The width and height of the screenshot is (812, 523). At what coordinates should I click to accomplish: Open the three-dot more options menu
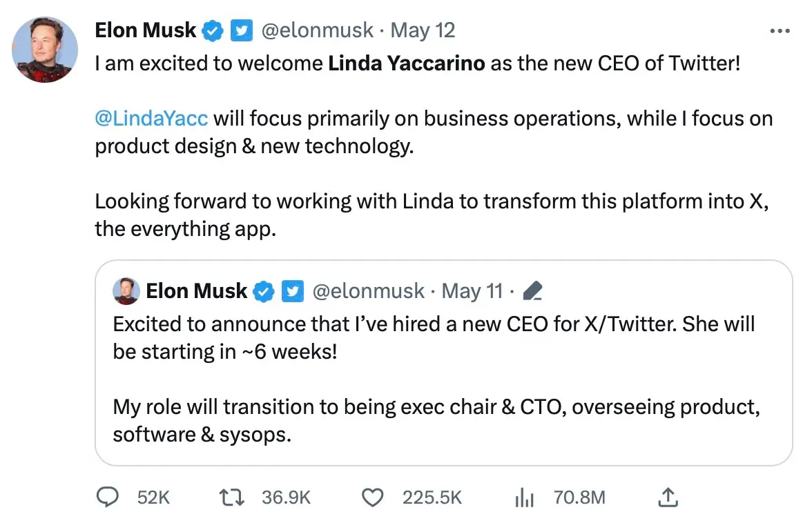pyautogui.click(x=779, y=30)
